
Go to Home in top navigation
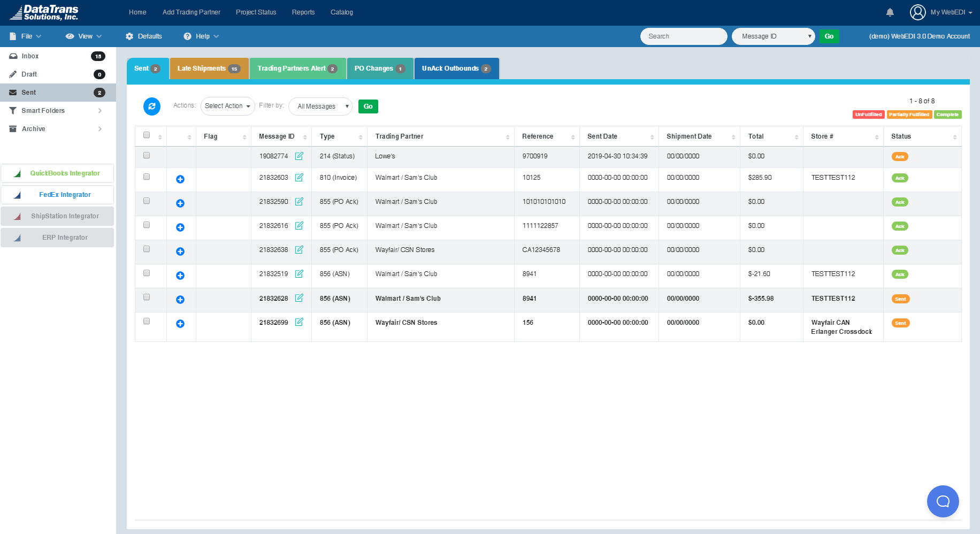click(137, 12)
